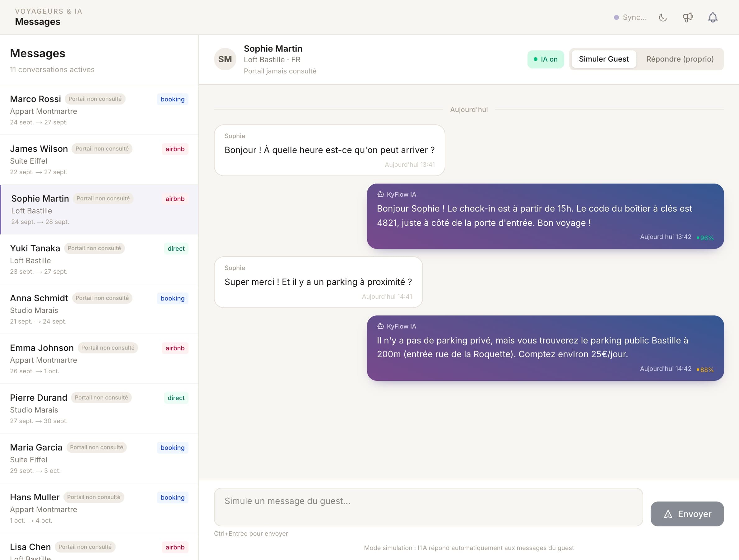739x560 pixels.
Task: Click direct badge on Pierre Durand row
Action: (176, 398)
